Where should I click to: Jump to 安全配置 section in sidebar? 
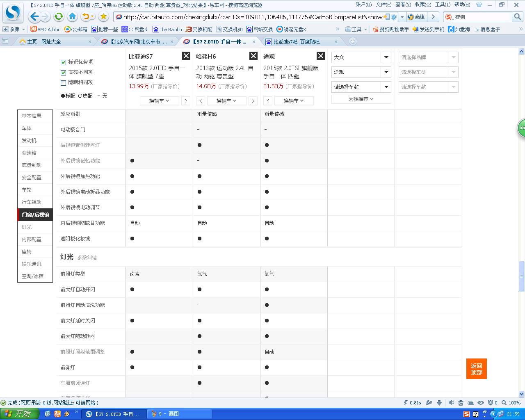35,178
